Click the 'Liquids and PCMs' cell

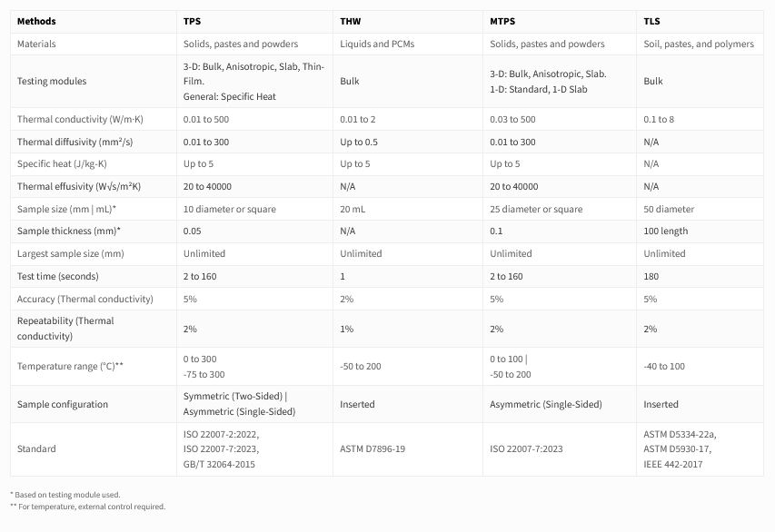click(x=378, y=44)
